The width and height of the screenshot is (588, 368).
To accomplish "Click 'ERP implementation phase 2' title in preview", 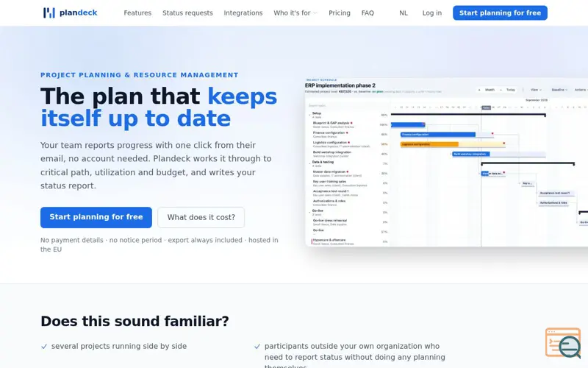I will pos(340,85).
